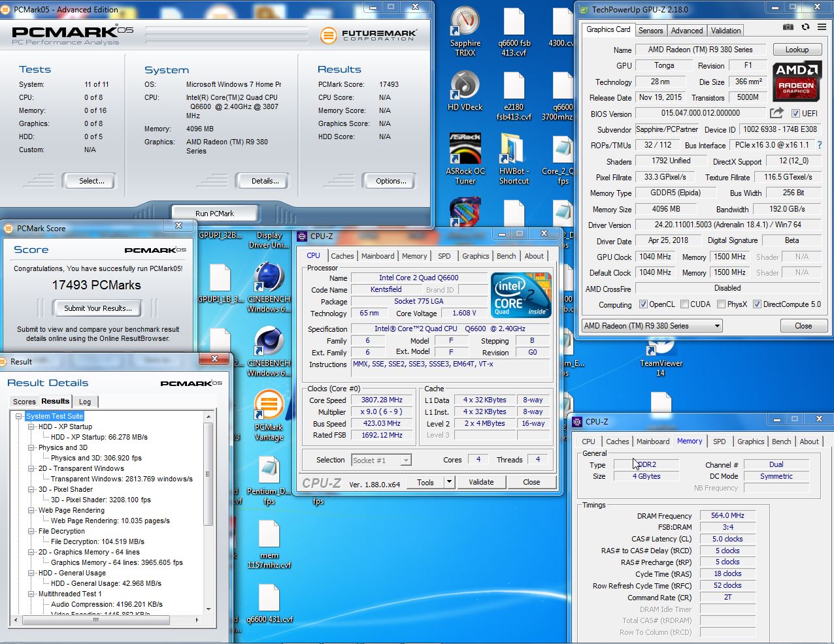The height and width of the screenshot is (644, 834).
Task: Open the Socket #1 selection dropdown
Action: 382,460
